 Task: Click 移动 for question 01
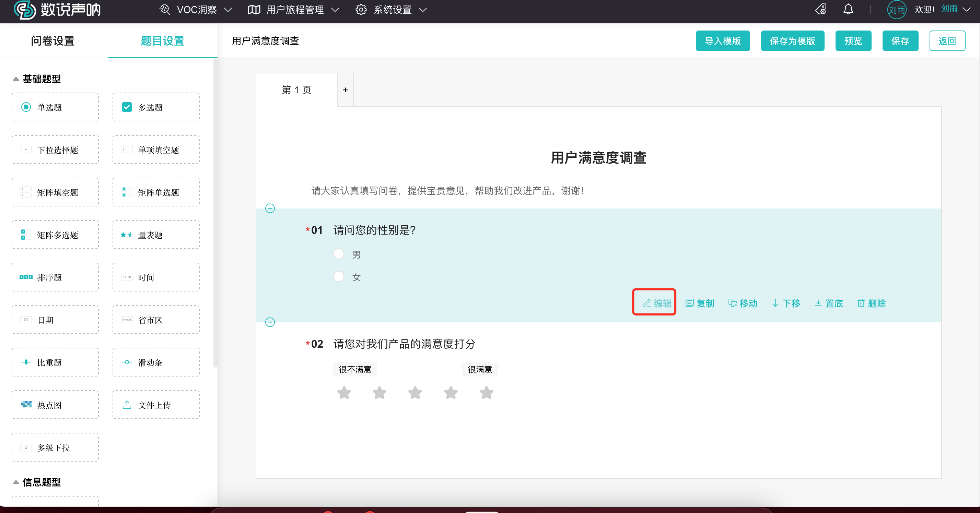pyautogui.click(x=743, y=303)
